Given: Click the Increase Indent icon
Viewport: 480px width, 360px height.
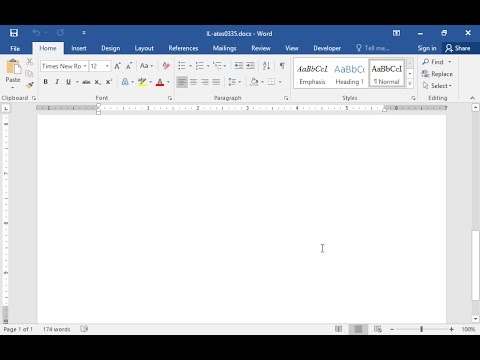Looking at the screenshot, I should 250,66.
